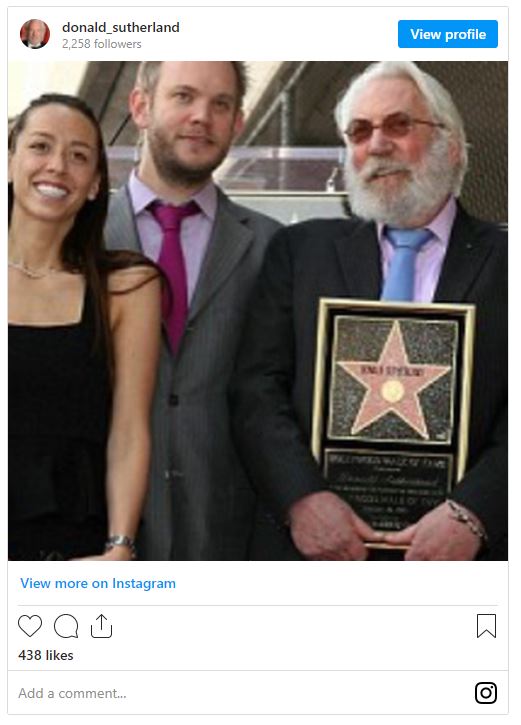Image resolution: width=521 pixels, height=725 pixels.
Task: Focus the Add a comment field
Action: [x=240, y=693]
